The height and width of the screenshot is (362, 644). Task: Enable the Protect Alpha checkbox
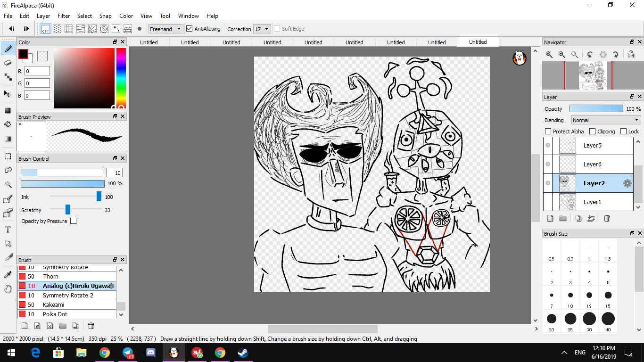click(x=548, y=132)
